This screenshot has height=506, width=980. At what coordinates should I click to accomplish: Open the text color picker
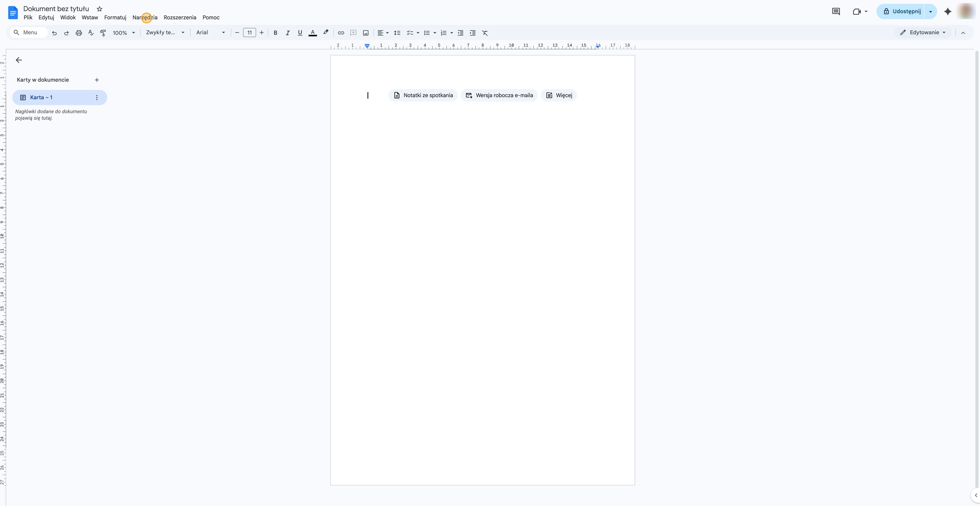pos(313,33)
